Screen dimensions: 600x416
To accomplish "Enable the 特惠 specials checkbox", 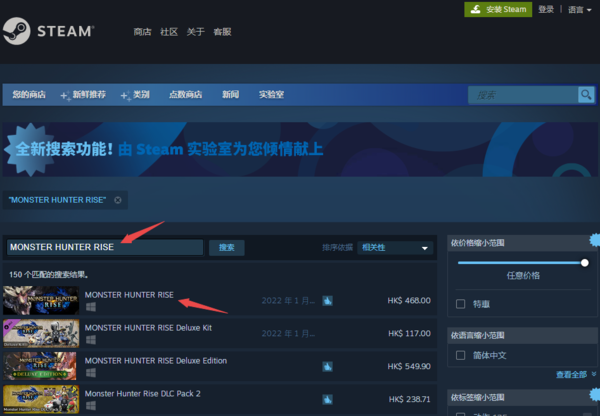I will click(x=460, y=304).
